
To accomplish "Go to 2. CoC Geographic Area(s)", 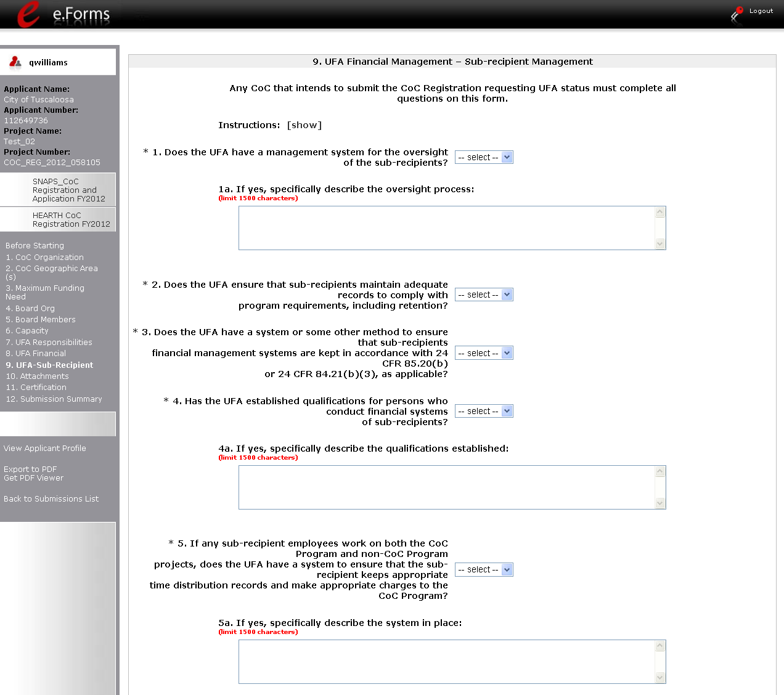I will pyautogui.click(x=52, y=272).
